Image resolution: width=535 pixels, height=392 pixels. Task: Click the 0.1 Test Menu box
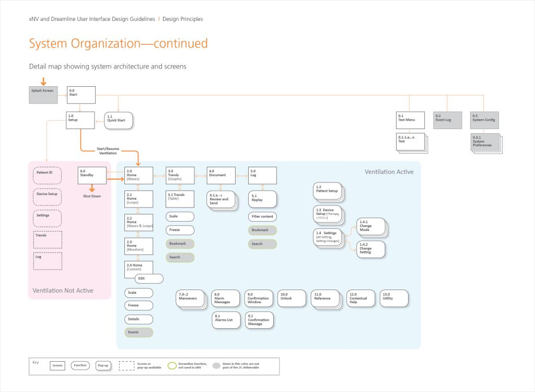410,120
